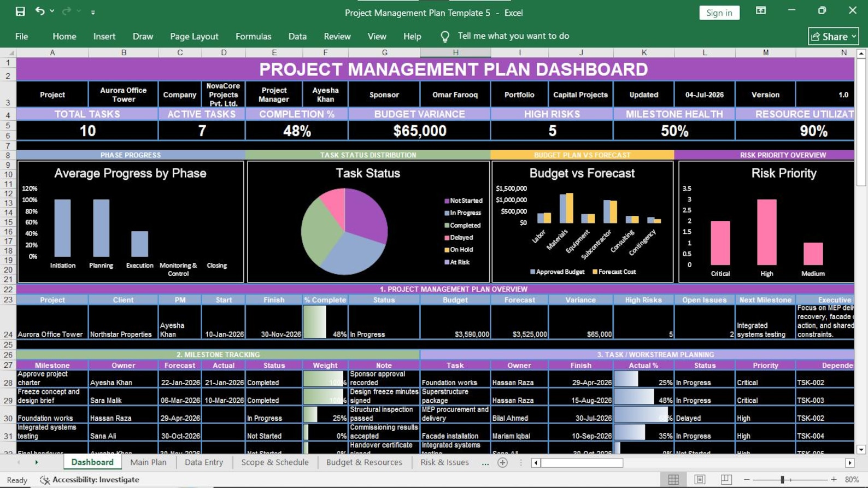Click the Sign in button
This screenshot has height=488, width=868.
[x=719, y=13]
